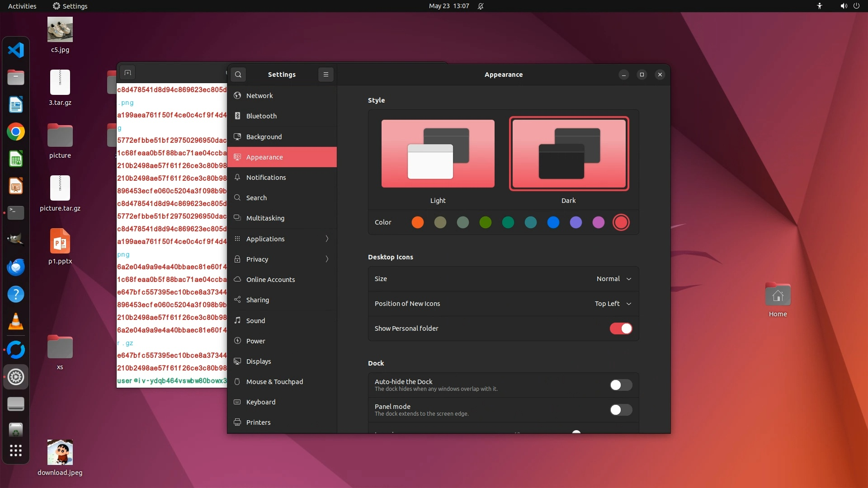Go to Bluetooth settings
This screenshot has width=868, height=488.
click(x=261, y=116)
